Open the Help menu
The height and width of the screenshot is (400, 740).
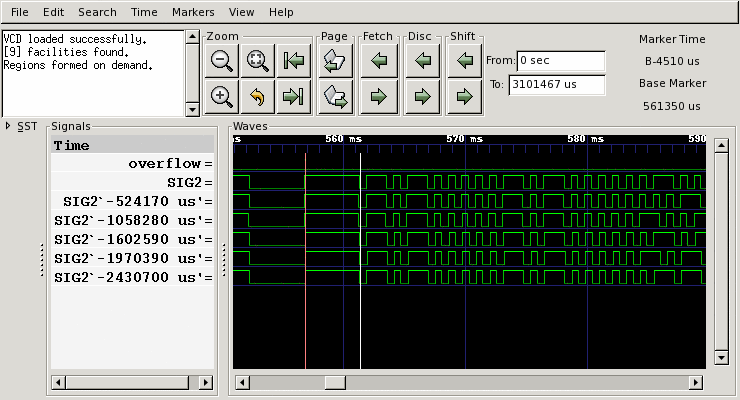click(281, 12)
